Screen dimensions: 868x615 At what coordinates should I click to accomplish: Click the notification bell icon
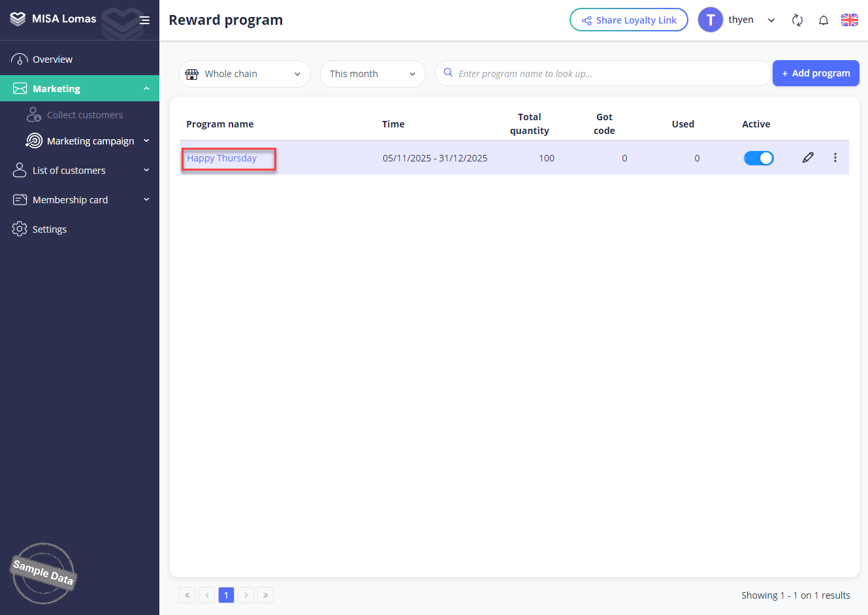[823, 20]
